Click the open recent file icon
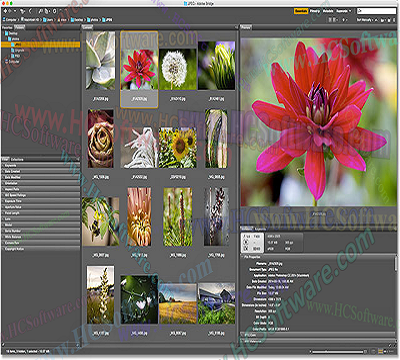This screenshot has width=400, height=360. (x=382, y=20)
